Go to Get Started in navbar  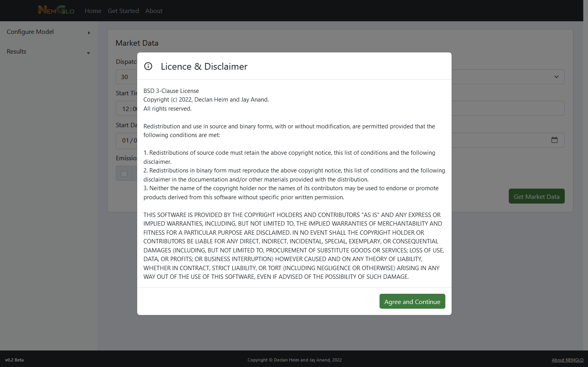(123, 11)
